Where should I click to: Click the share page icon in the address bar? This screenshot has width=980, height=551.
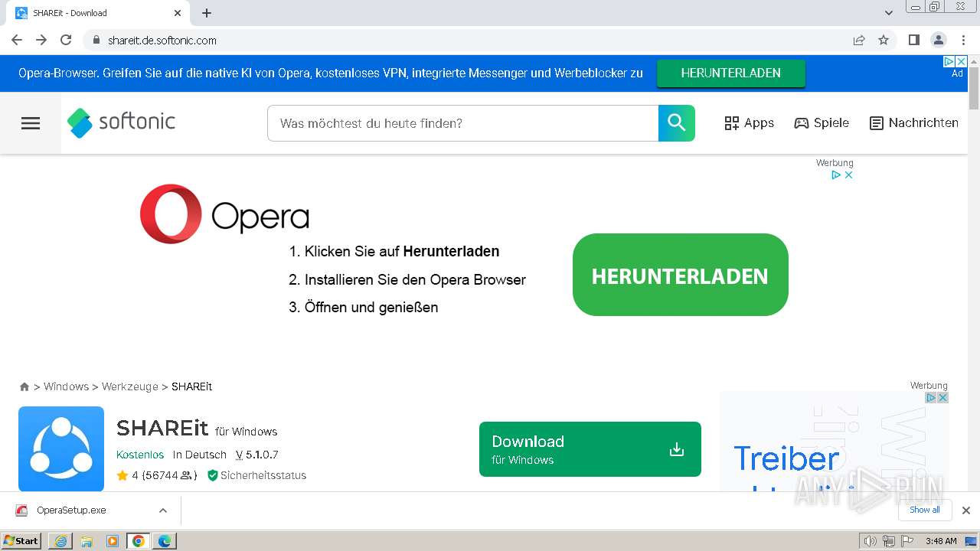pos(859,40)
